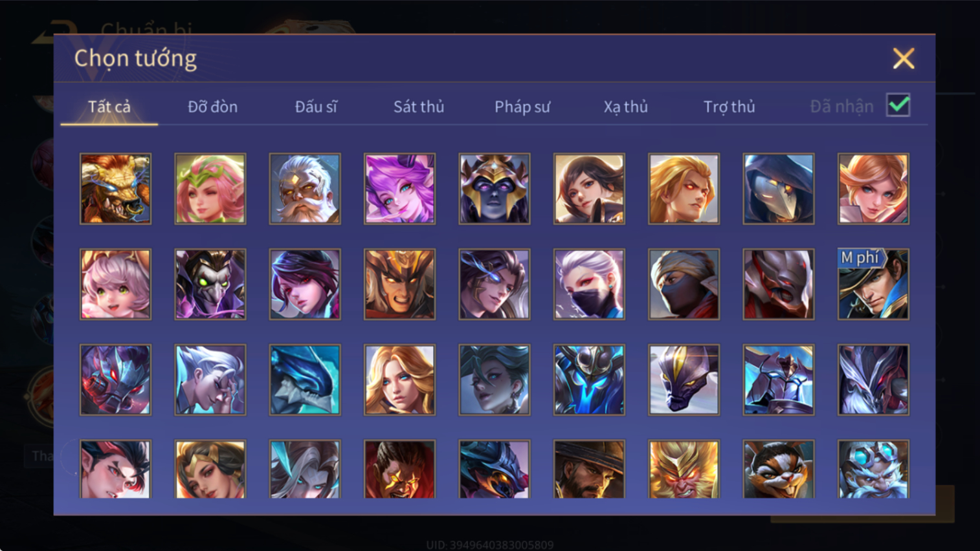Choose the blonde woman with blue eyes
The image size is (980, 551).
point(399,380)
